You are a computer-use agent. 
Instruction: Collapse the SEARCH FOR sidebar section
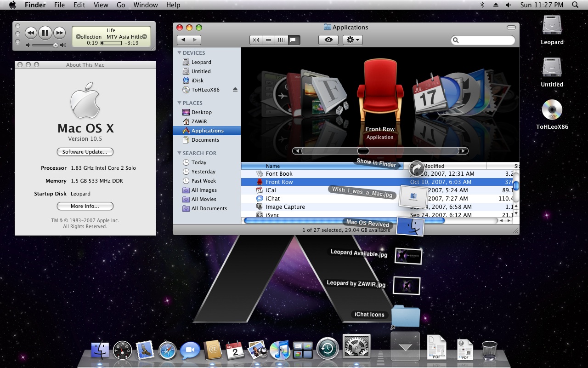pos(180,153)
